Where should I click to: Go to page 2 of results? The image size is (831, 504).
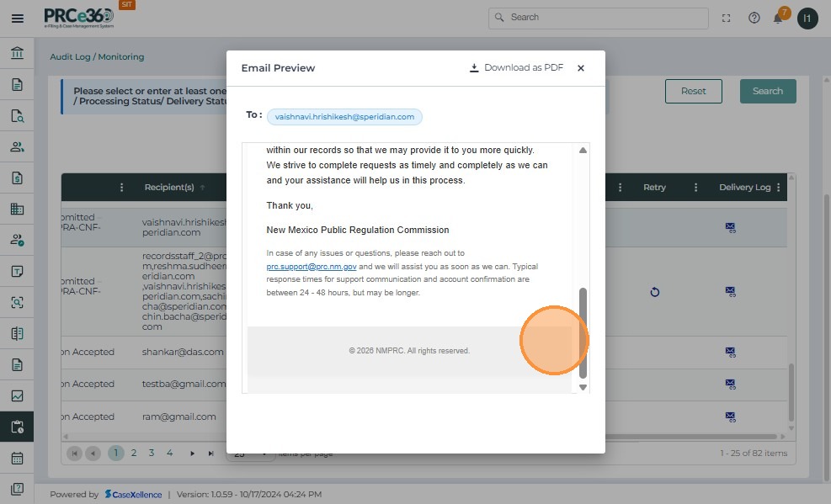tap(134, 453)
